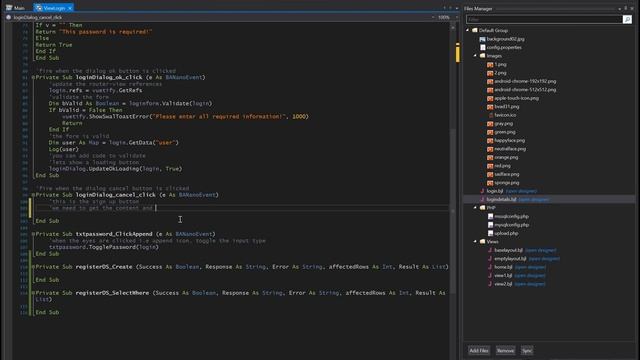Click the gray.png image icon
640x360 pixels.
point(490,124)
